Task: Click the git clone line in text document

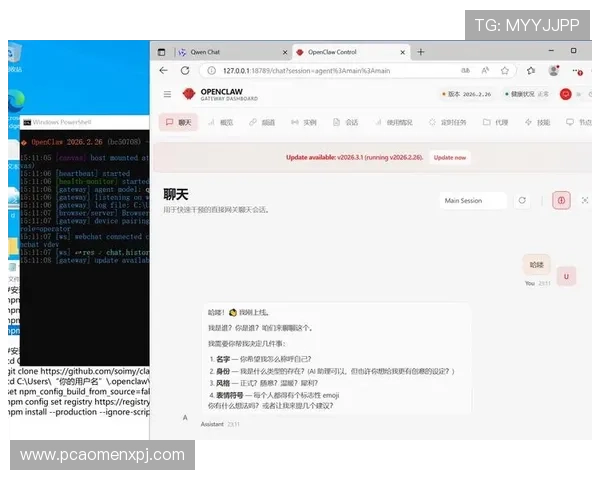Action: [x=79, y=371]
